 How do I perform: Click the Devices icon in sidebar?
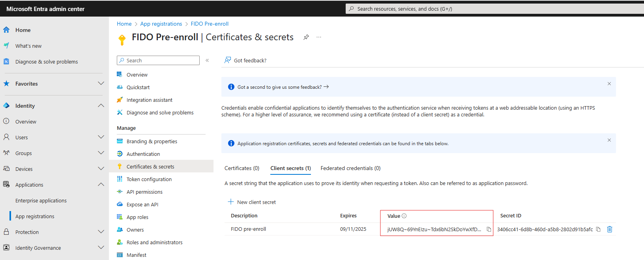click(x=6, y=168)
